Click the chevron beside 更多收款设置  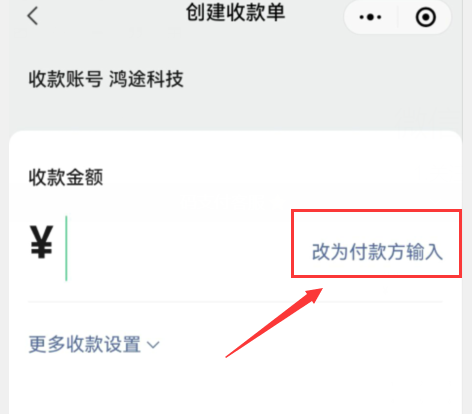pyautogui.click(x=153, y=345)
